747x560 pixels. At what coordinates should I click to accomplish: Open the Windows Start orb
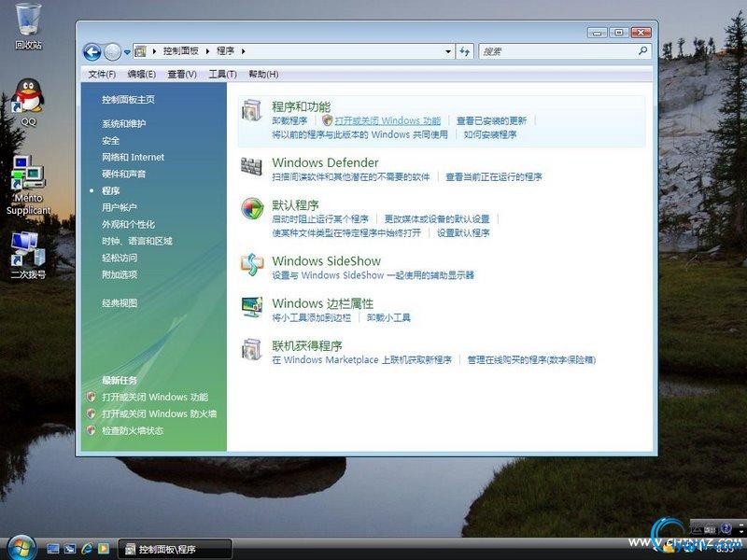pyautogui.click(x=21, y=548)
